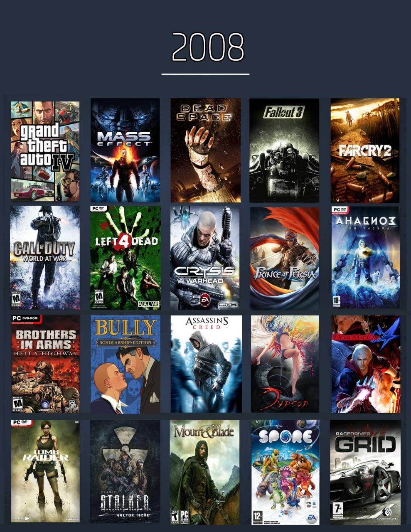411x532 pixels.
Task: Select the Тургор game cover
Action: pos(285,364)
